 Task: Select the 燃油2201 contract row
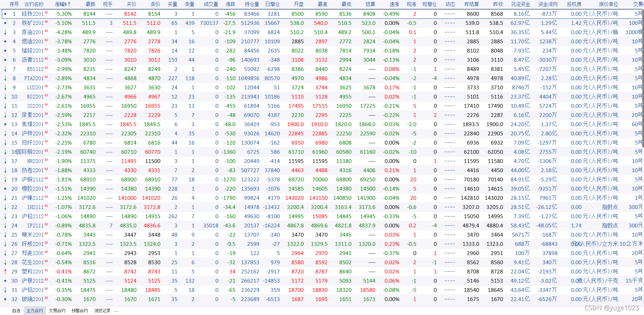click(322, 42)
